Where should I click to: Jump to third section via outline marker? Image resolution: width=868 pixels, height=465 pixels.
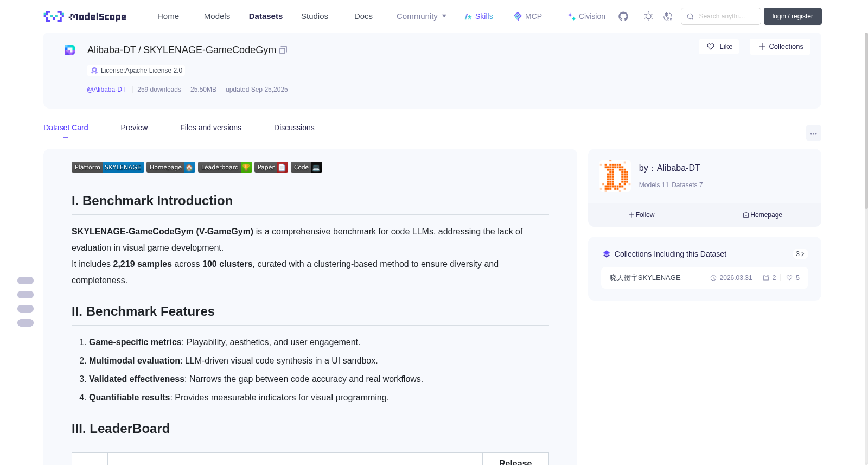coord(25,309)
